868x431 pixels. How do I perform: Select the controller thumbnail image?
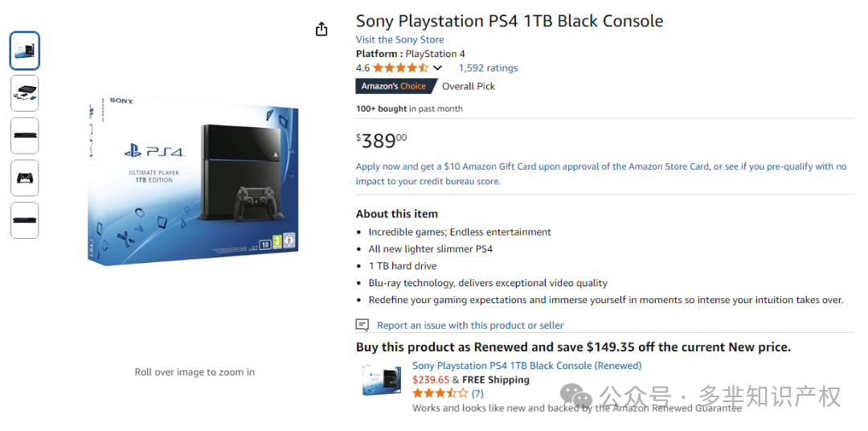pos(24,178)
